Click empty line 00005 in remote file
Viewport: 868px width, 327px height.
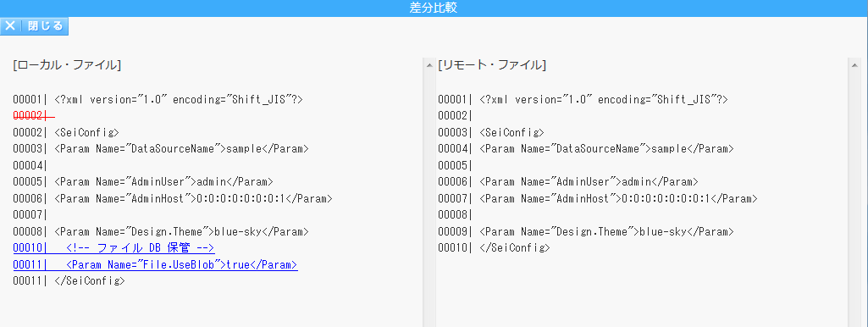455,165
